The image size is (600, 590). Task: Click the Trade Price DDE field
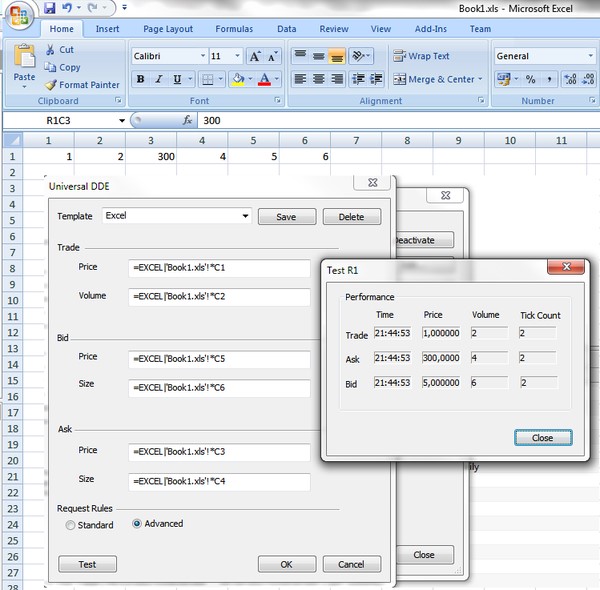pyautogui.click(x=219, y=268)
